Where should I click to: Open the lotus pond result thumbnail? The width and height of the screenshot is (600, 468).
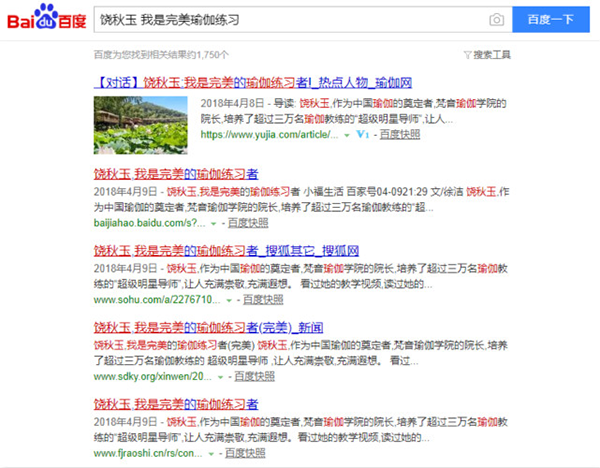140,125
